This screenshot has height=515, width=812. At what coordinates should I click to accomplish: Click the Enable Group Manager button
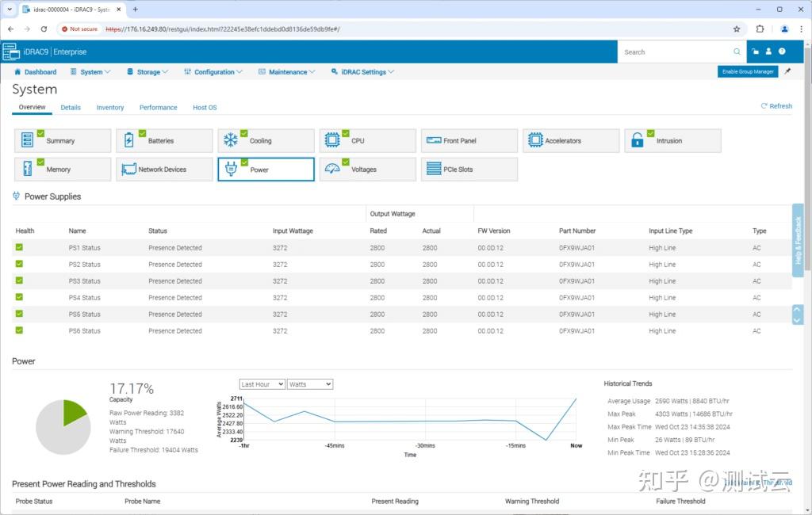(x=747, y=71)
